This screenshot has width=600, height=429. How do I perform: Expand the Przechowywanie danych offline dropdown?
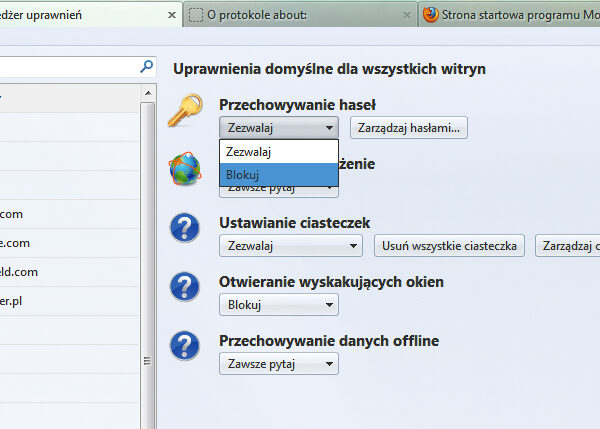click(278, 364)
